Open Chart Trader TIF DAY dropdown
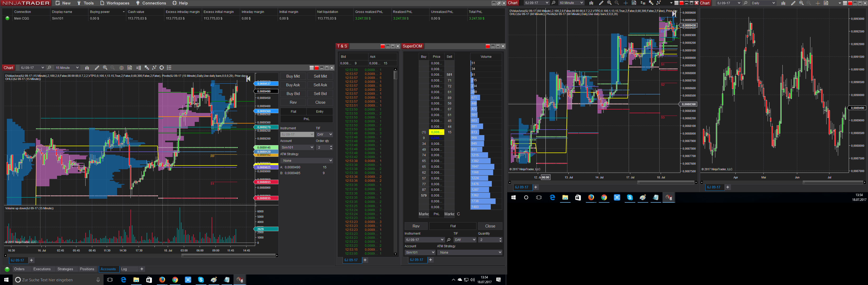The image size is (868, 285). [x=324, y=135]
